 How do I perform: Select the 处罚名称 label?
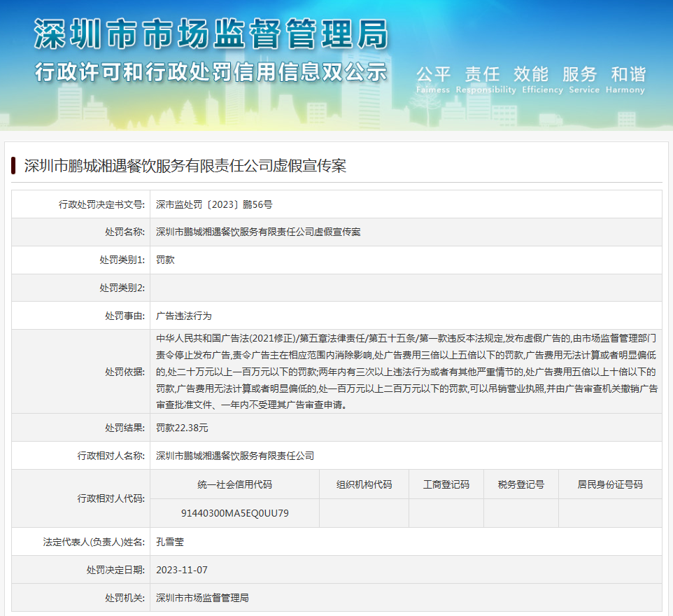[x=125, y=232]
